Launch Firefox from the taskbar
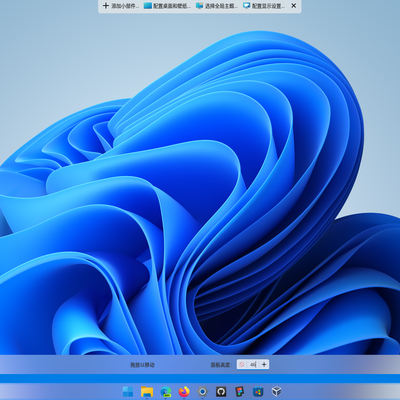This screenshot has width=400, height=400. pos(184,392)
